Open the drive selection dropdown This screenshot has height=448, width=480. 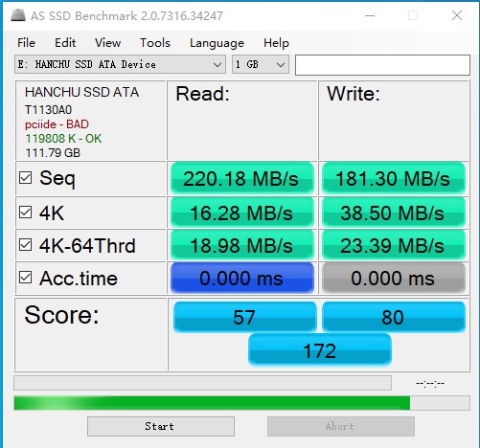tap(120, 64)
